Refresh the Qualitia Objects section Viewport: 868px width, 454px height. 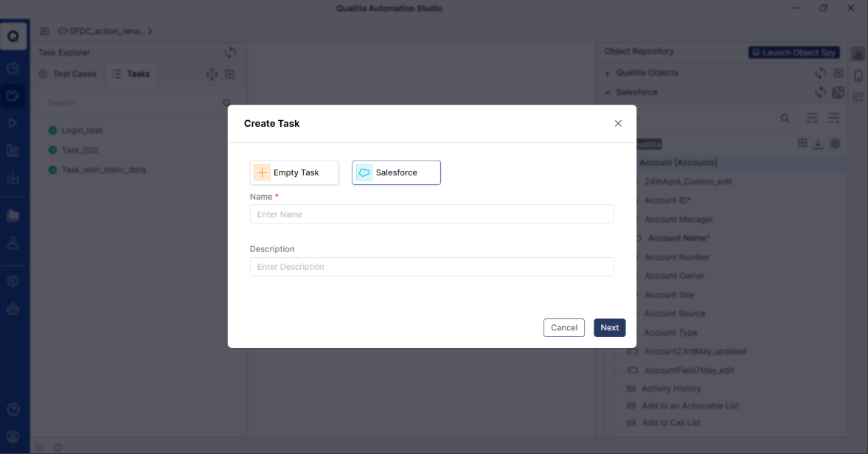pos(820,73)
